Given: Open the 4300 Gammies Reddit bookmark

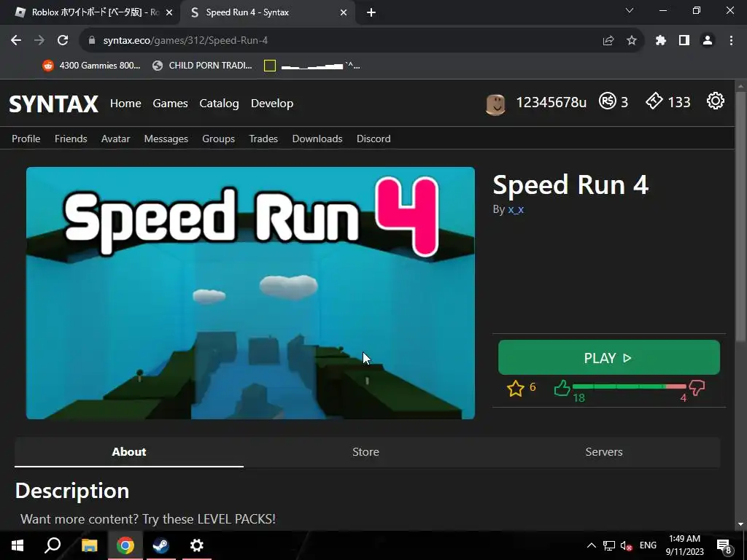Looking at the screenshot, I should pyautogui.click(x=91, y=66).
